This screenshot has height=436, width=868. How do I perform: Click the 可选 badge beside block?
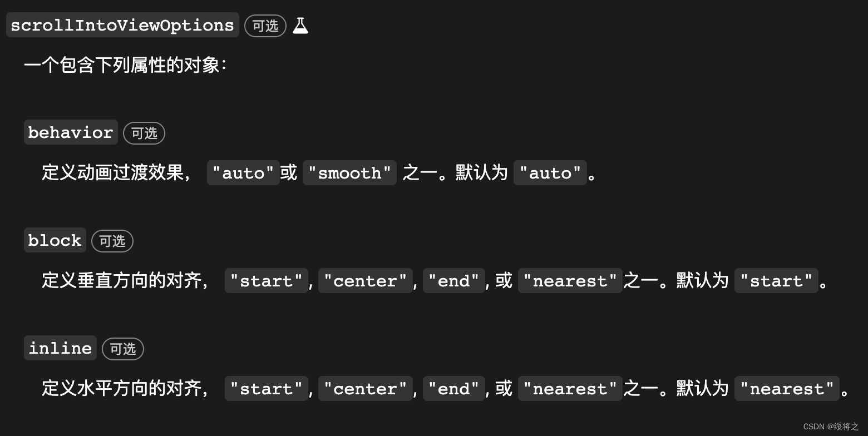[x=112, y=241]
